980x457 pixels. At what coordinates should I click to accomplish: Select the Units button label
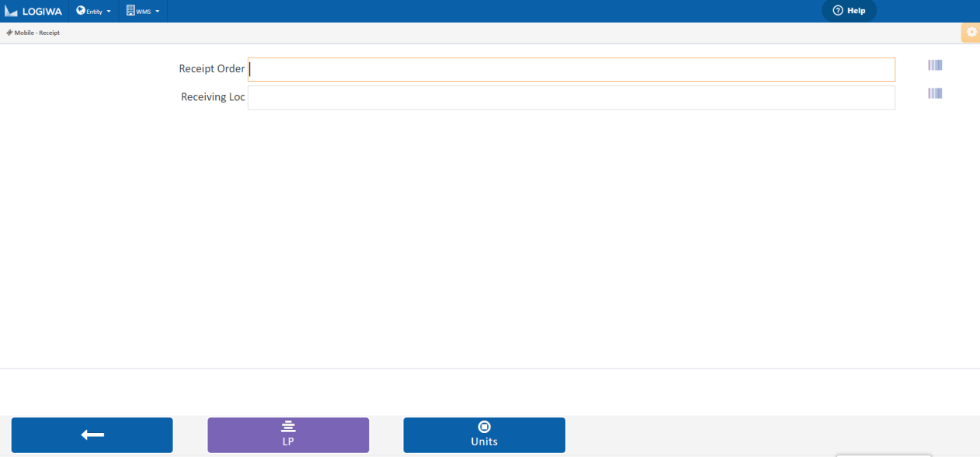484,441
